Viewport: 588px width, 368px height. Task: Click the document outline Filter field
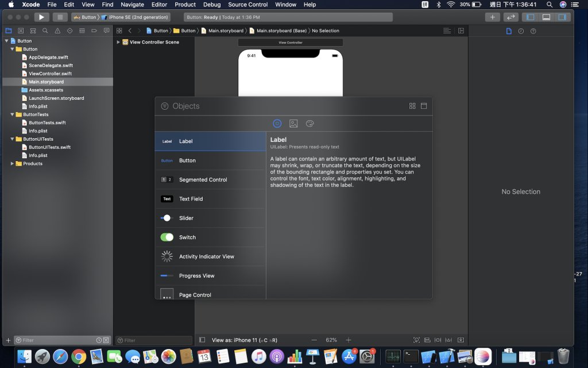pyautogui.click(x=154, y=340)
